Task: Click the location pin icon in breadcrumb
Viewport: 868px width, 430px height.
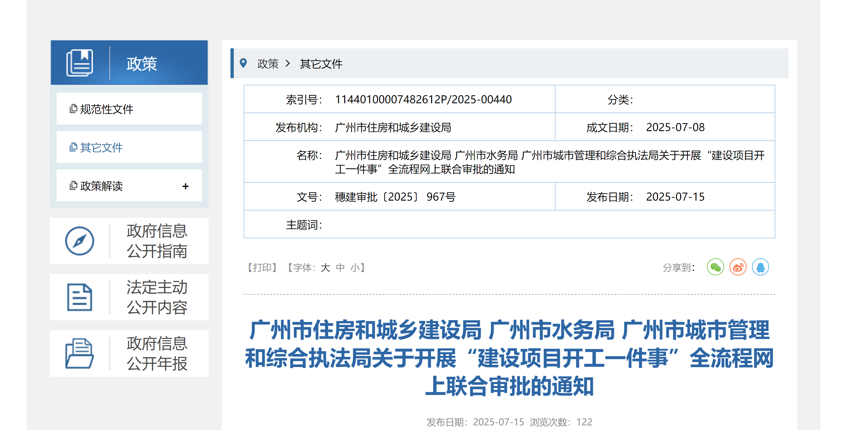Action: [x=243, y=63]
